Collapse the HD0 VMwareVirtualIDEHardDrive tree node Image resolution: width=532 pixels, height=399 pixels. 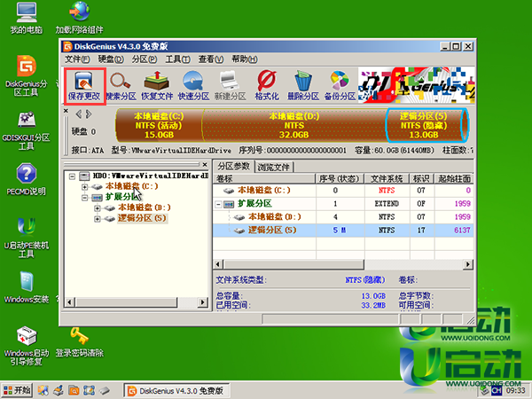(x=72, y=176)
